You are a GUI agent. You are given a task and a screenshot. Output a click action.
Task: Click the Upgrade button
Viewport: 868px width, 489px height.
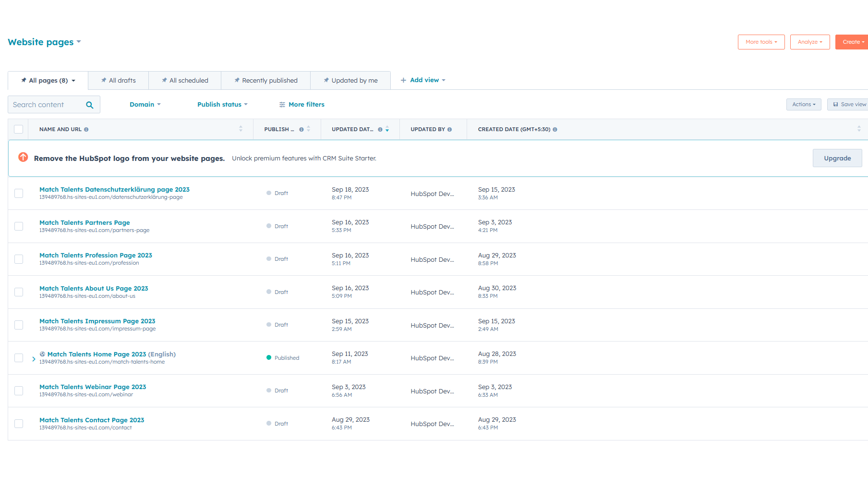837,158
